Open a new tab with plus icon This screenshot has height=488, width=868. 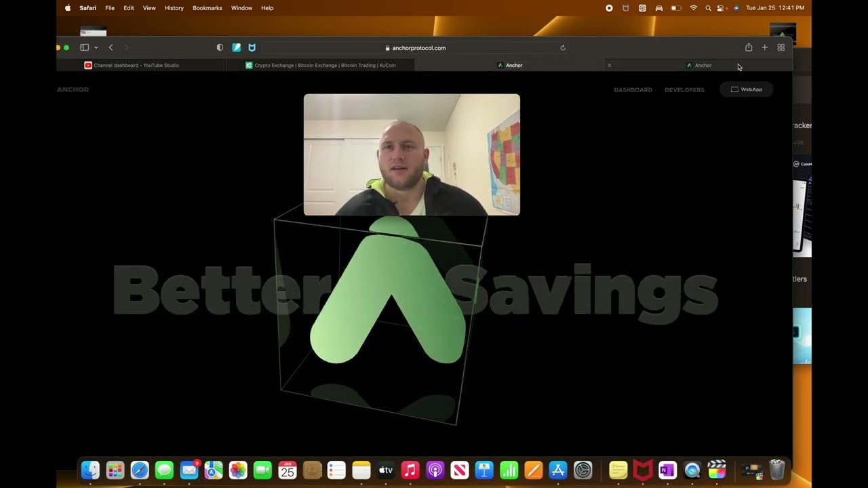(x=764, y=47)
